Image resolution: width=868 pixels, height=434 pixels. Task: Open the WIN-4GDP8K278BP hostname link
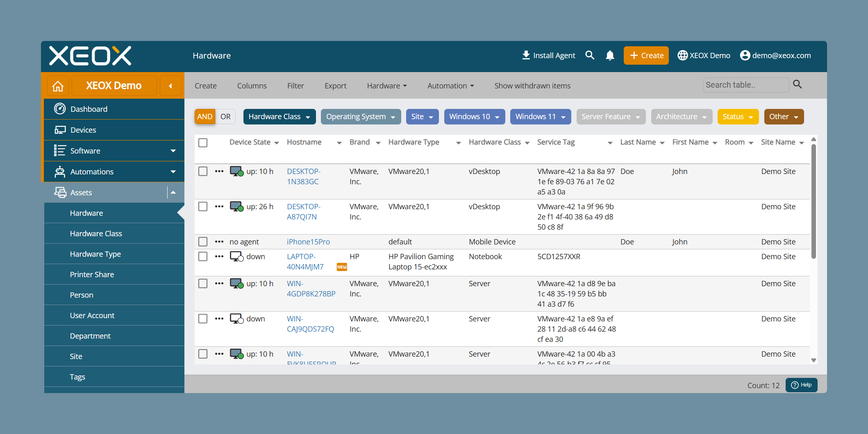(x=311, y=289)
